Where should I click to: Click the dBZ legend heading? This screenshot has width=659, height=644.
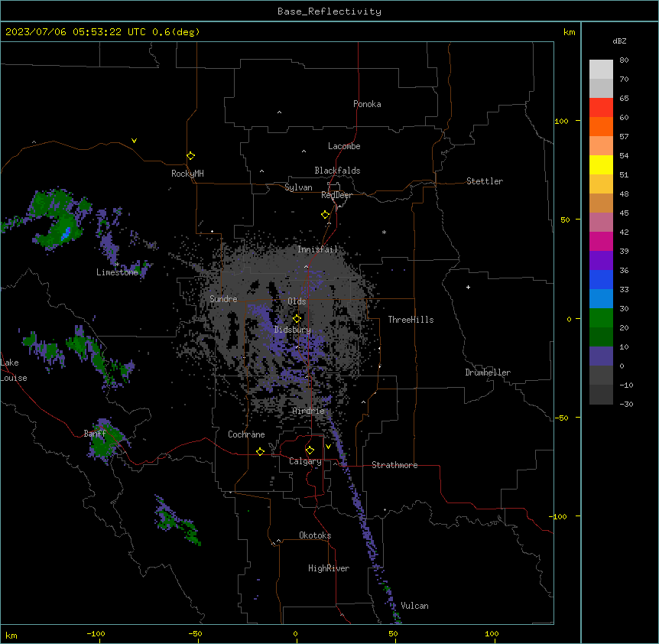coord(619,41)
